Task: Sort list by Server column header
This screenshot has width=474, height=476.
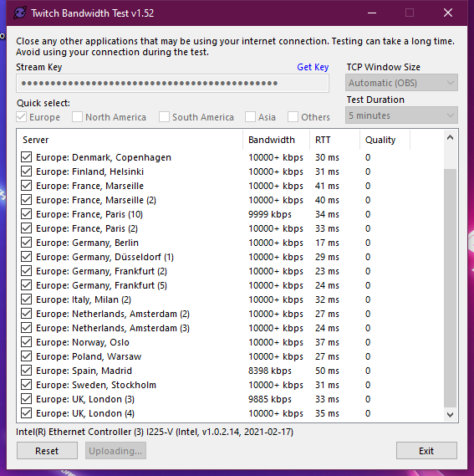Action: coord(130,140)
